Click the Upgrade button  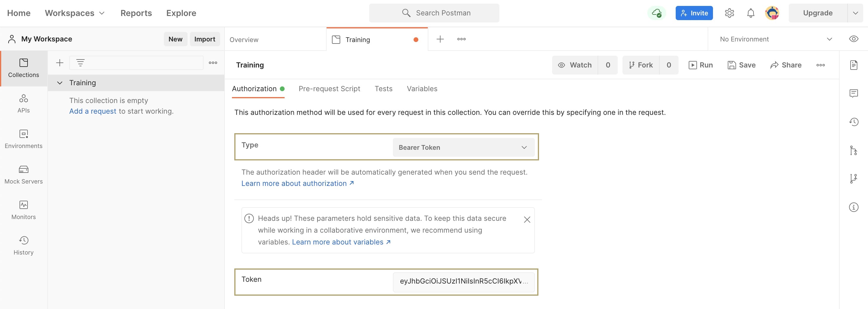pos(817,13)
